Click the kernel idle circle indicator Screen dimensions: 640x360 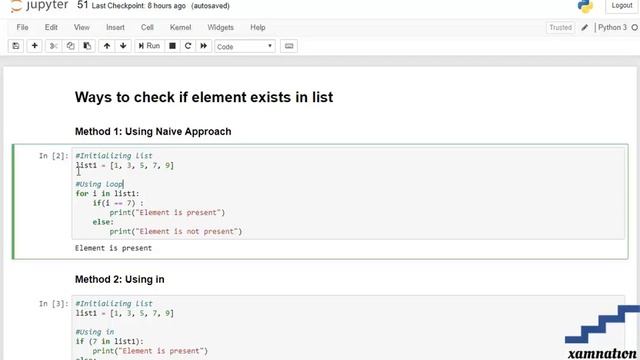click(634, 27)
